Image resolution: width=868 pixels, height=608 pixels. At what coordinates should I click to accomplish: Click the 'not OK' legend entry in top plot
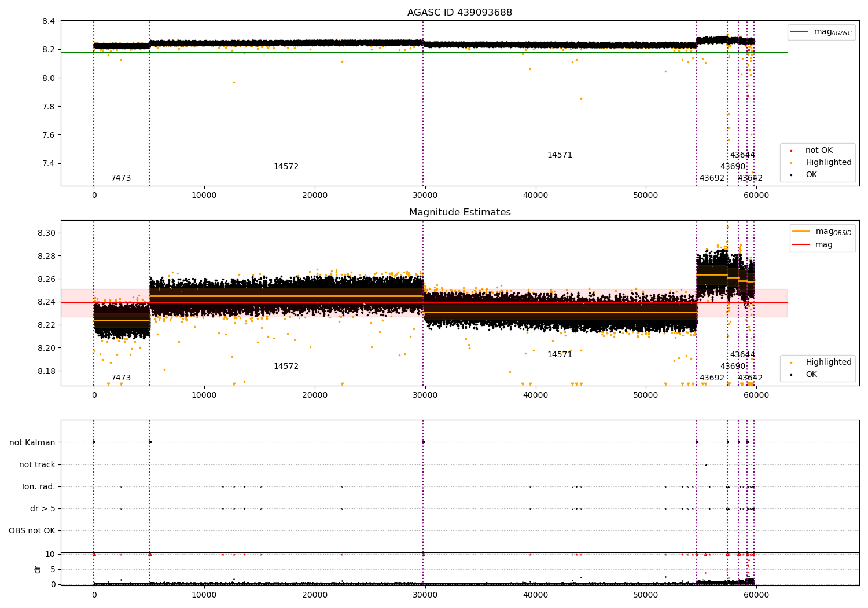coord(819,150)
